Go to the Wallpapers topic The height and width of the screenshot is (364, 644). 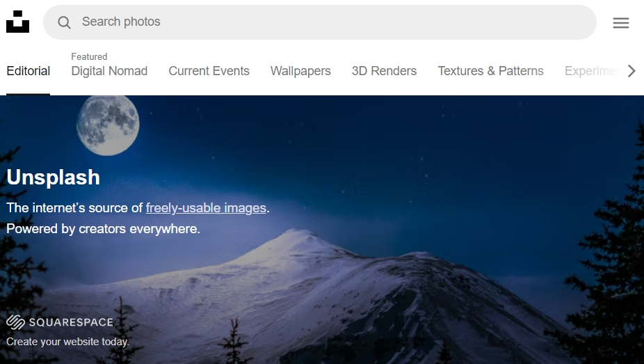pyautogui.click(x=300, y=71)
